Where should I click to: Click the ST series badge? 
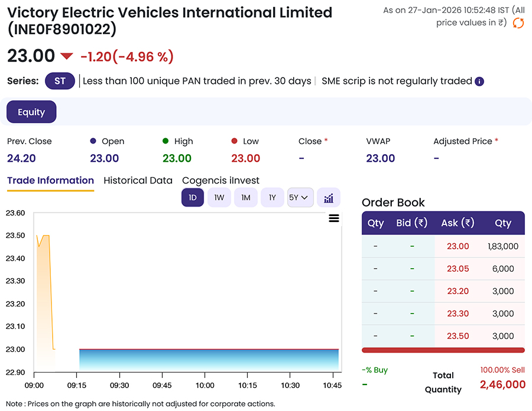click(x=60, y=81)
